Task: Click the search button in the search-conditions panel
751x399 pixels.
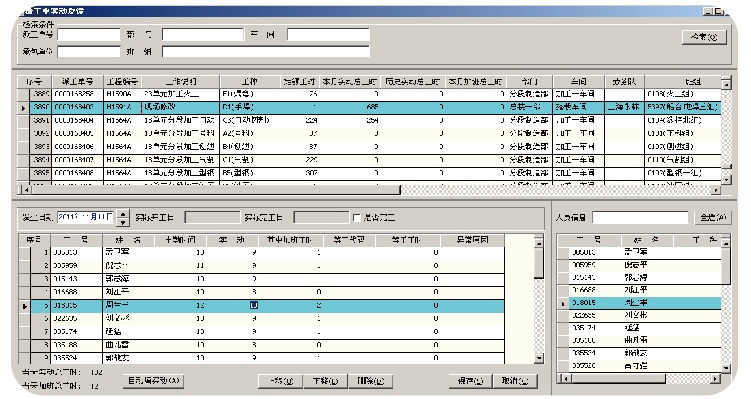Action: tap(704, 37)
